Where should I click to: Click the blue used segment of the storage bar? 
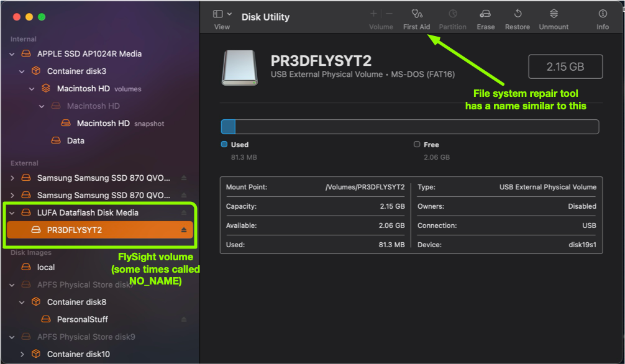[x=229, y=127]
